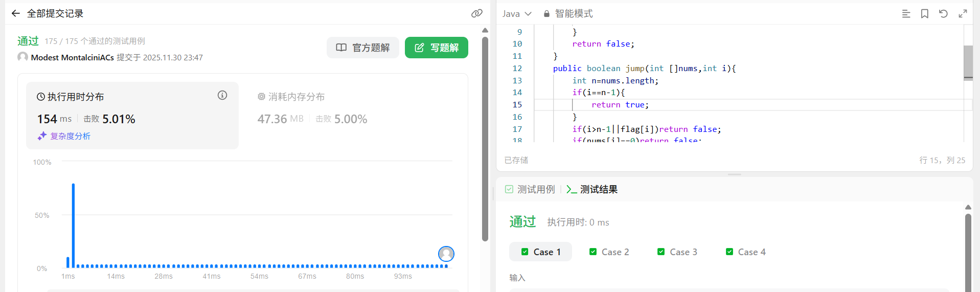Image resolution: width=980 pixels, height=292 pixels.
Task: Expand editor to fullscreen icon
Action: coord(963,14)
